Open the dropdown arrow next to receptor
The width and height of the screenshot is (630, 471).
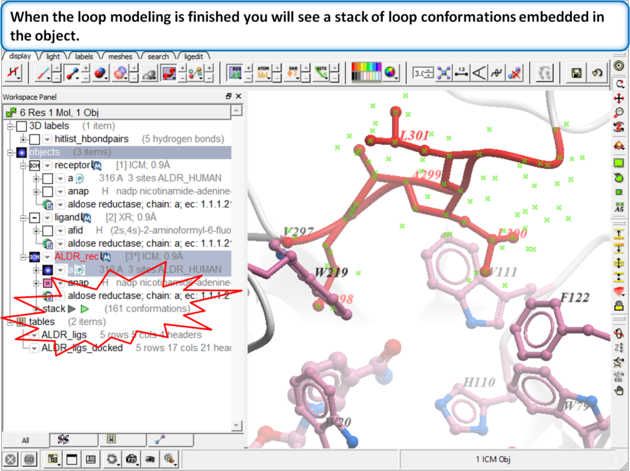tap(46, 165)
